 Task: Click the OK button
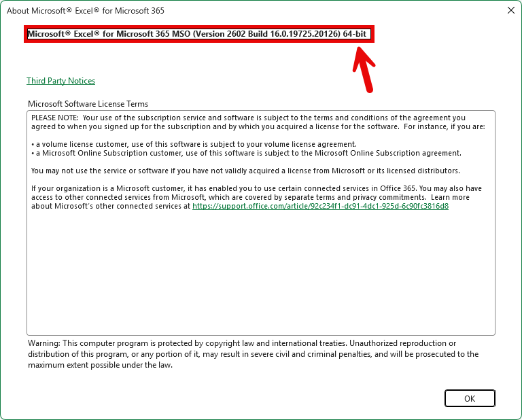click(470, 398)
